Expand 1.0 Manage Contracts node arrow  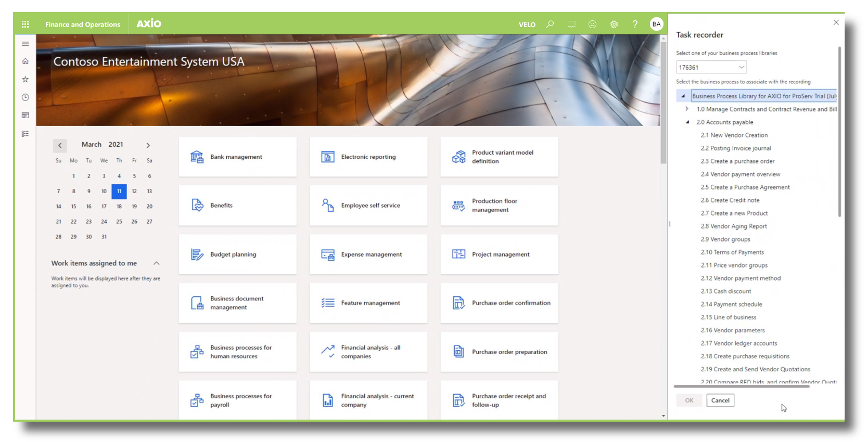coord(687,109)
